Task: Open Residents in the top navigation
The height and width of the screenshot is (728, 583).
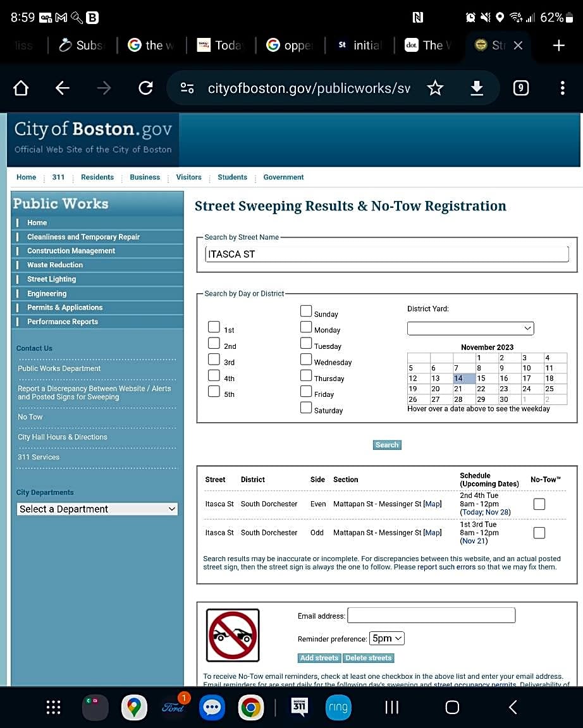Action: coord(97,177)
